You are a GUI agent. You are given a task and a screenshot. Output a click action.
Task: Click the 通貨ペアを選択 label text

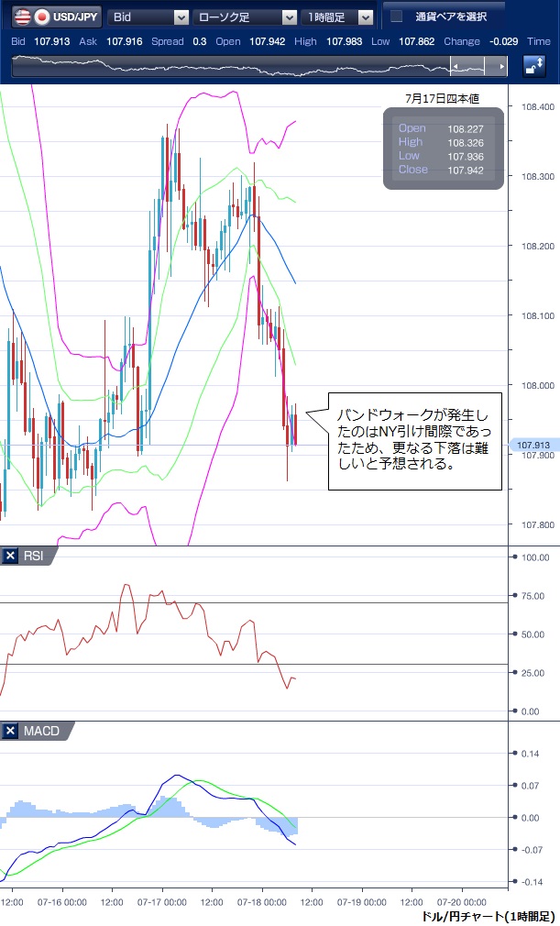coord(450,17)
